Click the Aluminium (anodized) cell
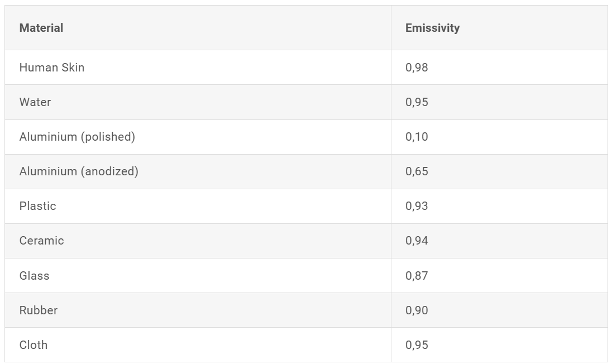This screenshot has height=364, width=612. tap(198, 171)
